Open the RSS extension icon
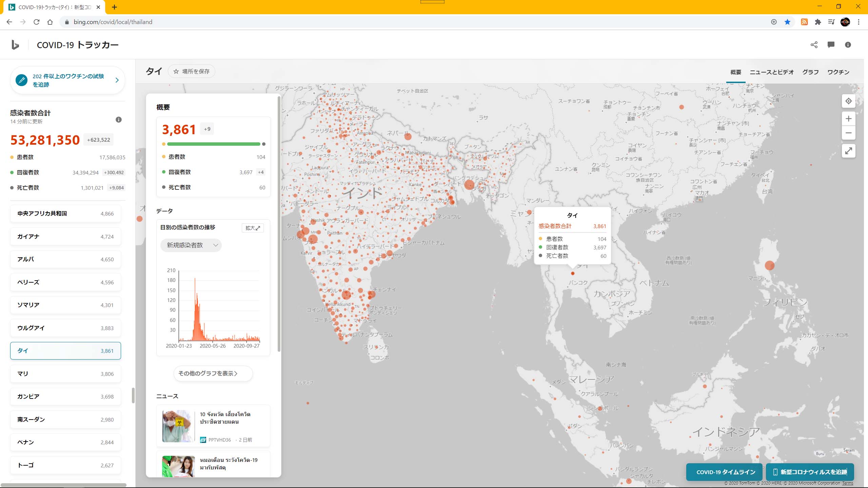This screenshot has width=868, height=488. [x=804, y=22]
